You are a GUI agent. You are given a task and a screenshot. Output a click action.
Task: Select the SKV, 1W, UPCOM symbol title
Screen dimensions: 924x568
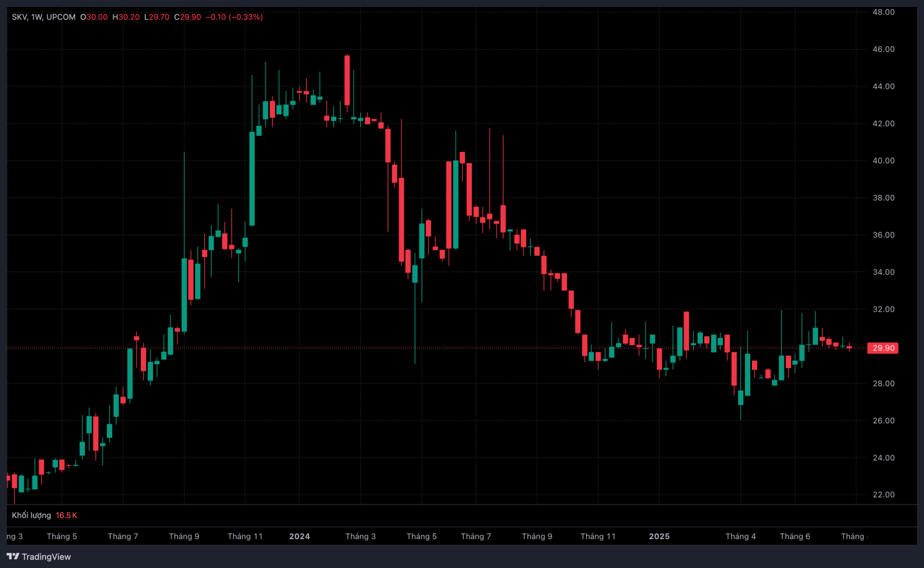click(44, 17)
